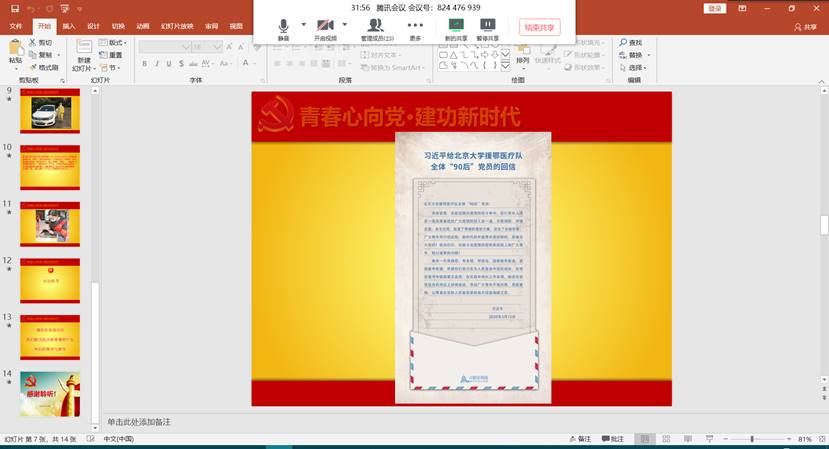Open the Select dropdown in editing group
This screenshot has height=449, width=829.
click(636, 68)
